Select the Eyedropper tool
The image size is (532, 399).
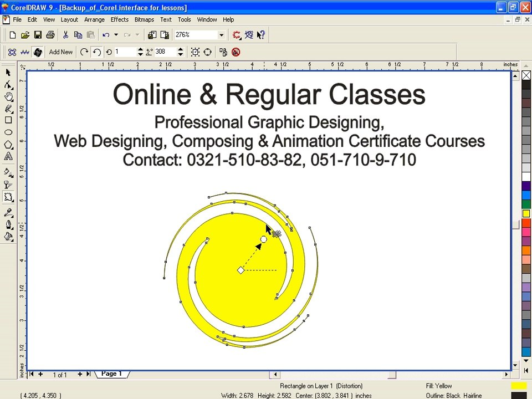pos(8,213)
